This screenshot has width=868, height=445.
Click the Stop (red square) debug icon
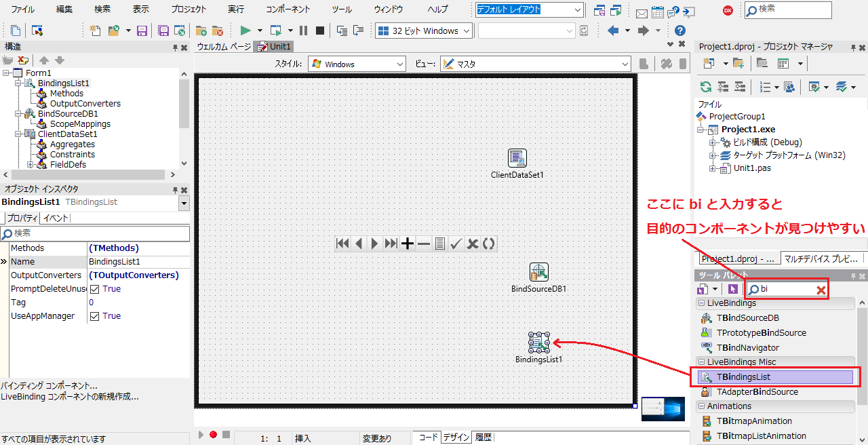tap(319, 31)
